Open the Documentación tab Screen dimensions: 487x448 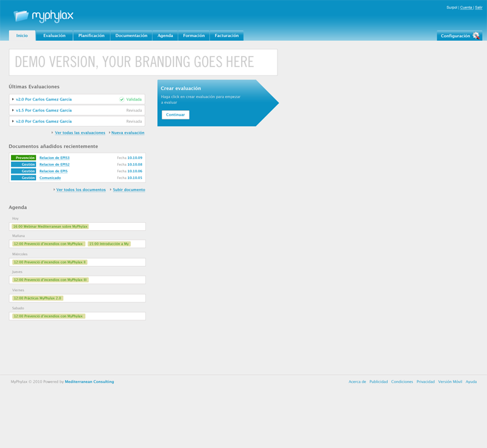131,36
